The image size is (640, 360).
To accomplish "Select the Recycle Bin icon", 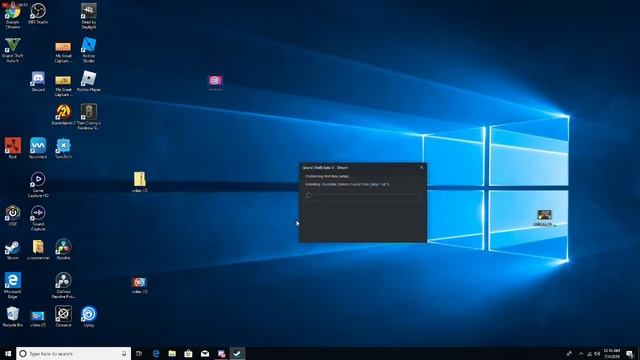I will point(13,316).
